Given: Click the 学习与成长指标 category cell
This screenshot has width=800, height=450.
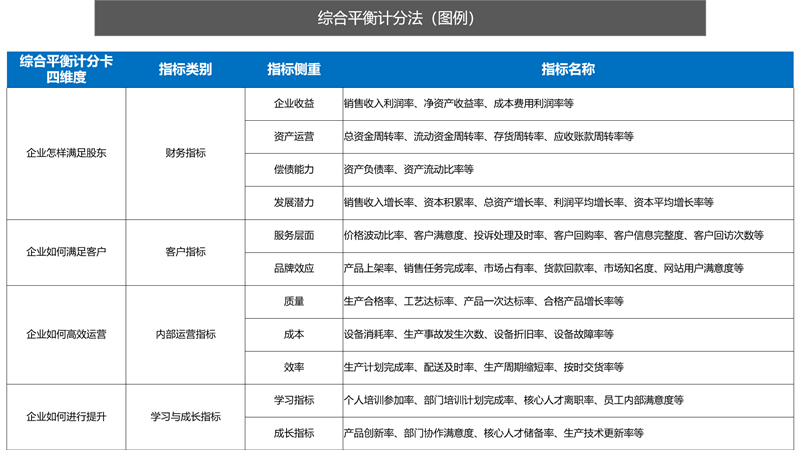Looking at the screenshot, I should tap(185, 416).
